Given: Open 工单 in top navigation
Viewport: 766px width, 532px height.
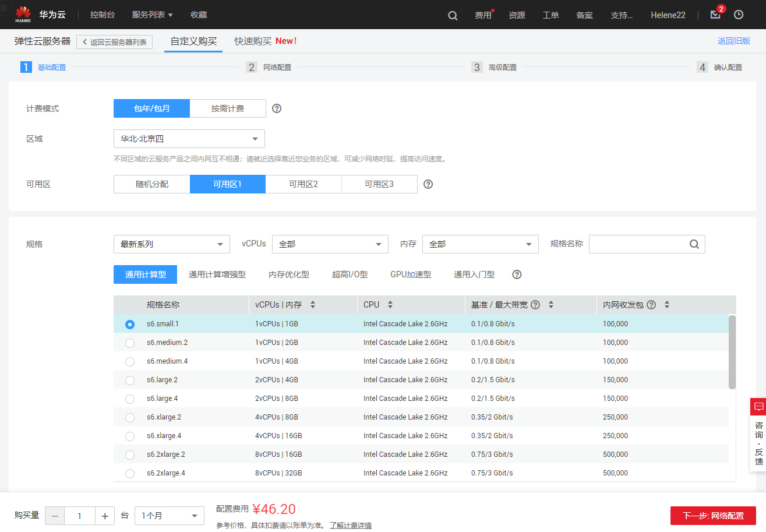Looking at the screenshot, I should point(550,15).
